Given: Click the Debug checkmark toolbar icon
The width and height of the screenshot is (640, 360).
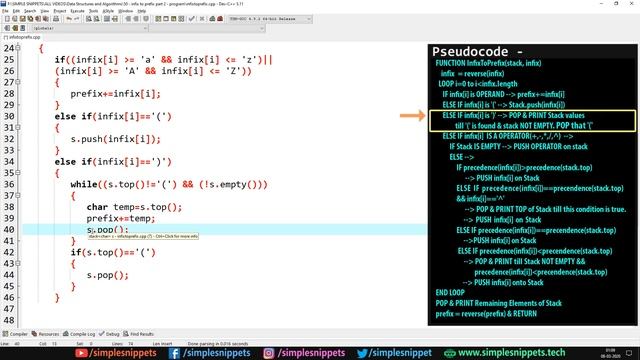Looking at the screenshot, I should click(x=191, y=19).
